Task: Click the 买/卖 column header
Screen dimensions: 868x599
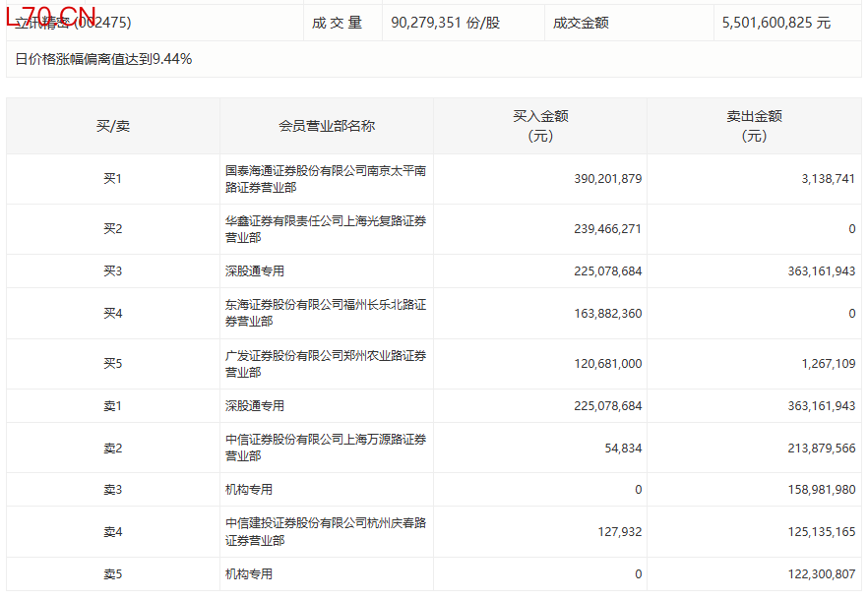Action: pos(112,126)
